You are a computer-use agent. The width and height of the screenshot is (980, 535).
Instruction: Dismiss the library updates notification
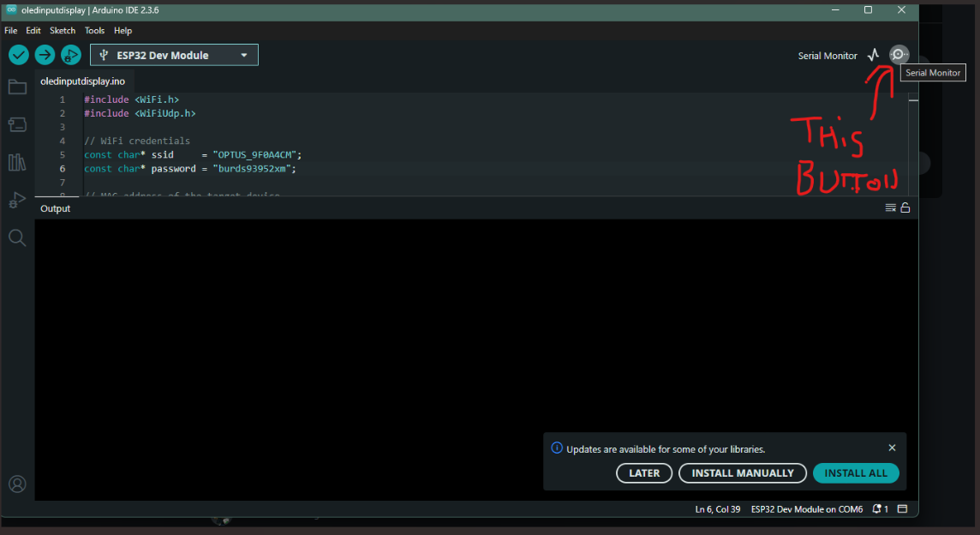tap(892, 448)
